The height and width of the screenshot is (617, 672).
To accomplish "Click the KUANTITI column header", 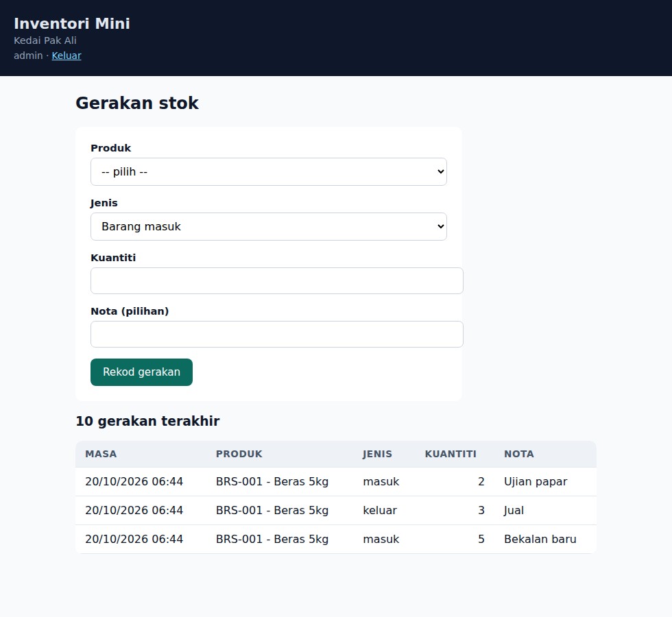I will tap(451, 454).
